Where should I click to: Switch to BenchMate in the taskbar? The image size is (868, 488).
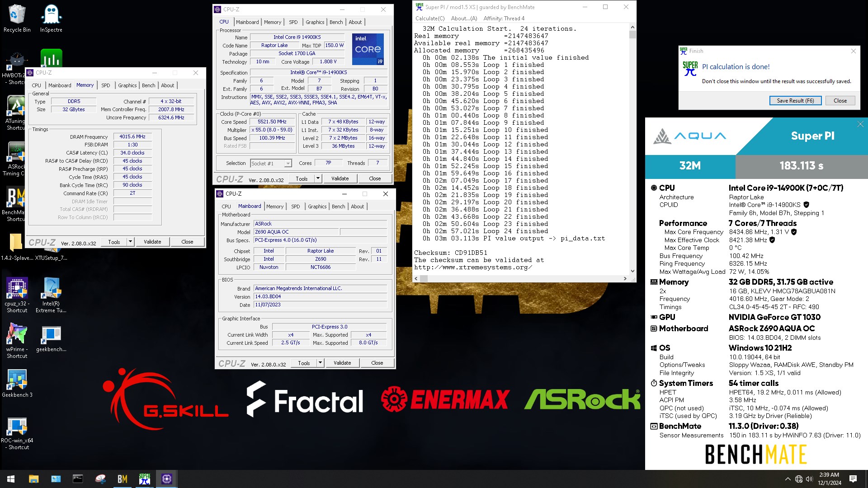(x=122, y=479)
